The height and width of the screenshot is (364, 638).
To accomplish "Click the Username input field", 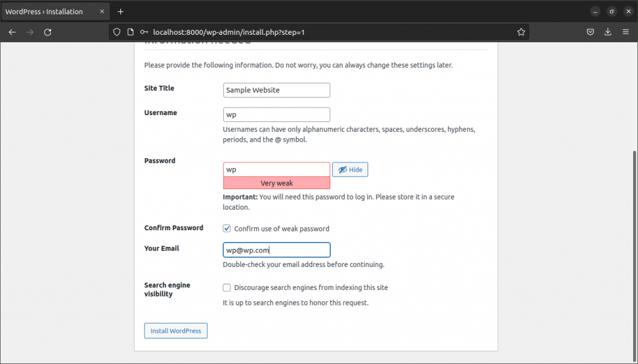I will [276, 114].
